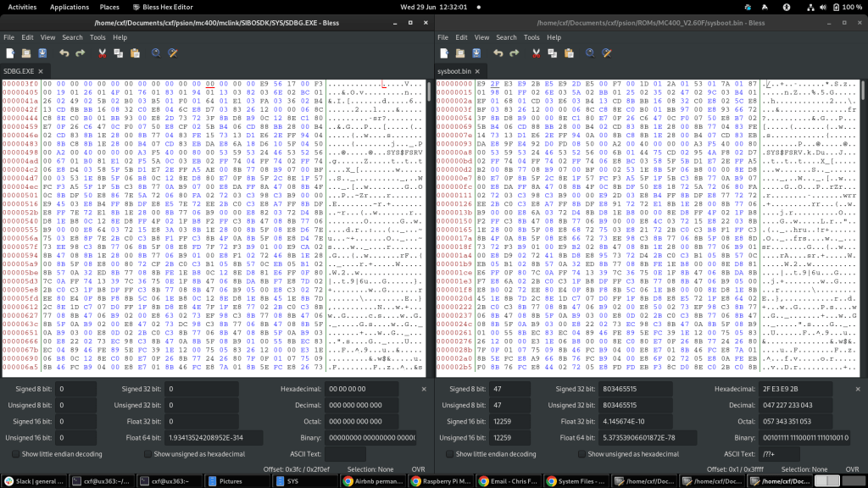
Task: Open the Search menu in sysboot.bin window
Action: [x=506, y=37]
